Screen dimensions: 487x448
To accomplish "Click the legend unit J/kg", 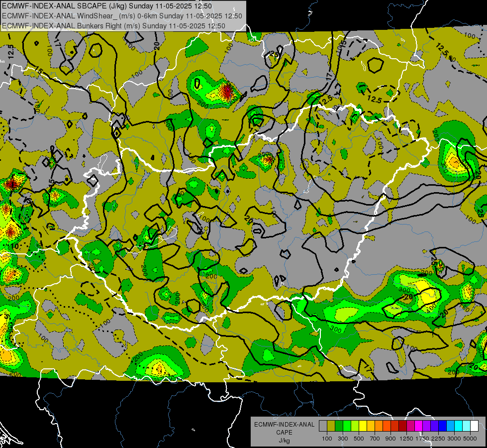I will coord(284,441).
